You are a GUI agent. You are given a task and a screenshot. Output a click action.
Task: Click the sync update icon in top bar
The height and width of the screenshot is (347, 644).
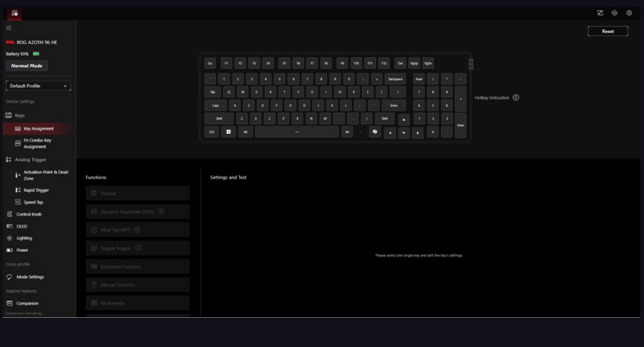pos(614,13)
